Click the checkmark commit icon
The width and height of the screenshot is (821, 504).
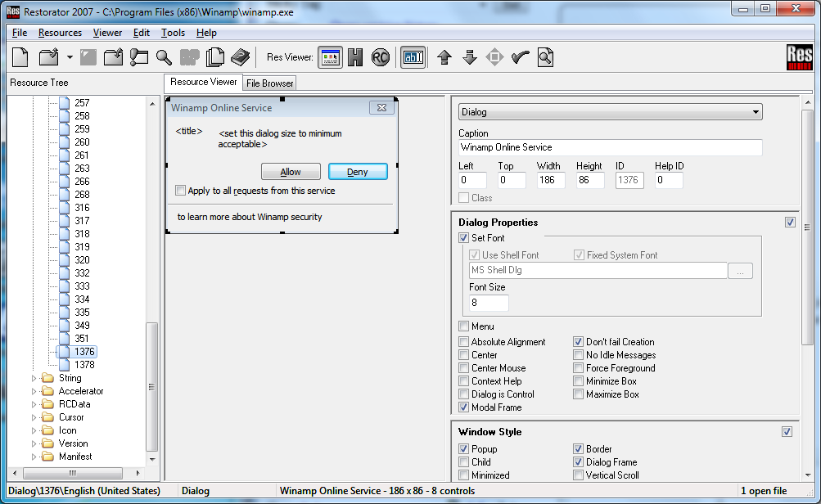pyautogui.click(x=520, y=57)
